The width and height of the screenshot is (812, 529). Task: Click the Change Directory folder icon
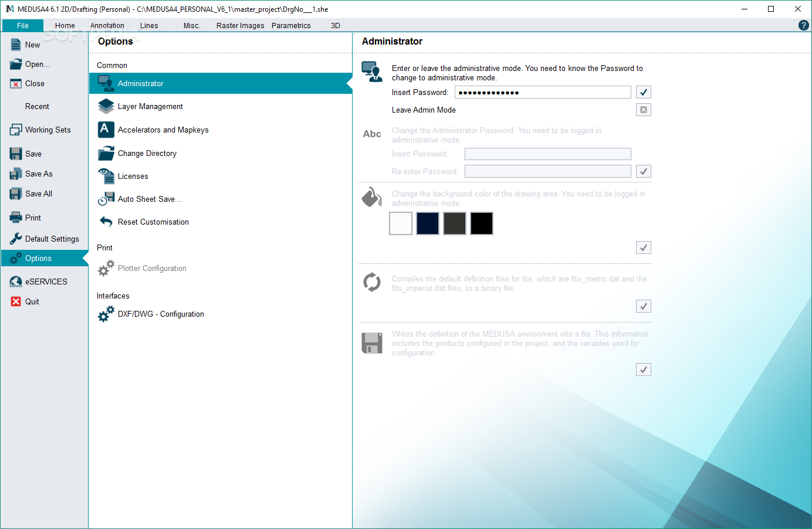106,153
